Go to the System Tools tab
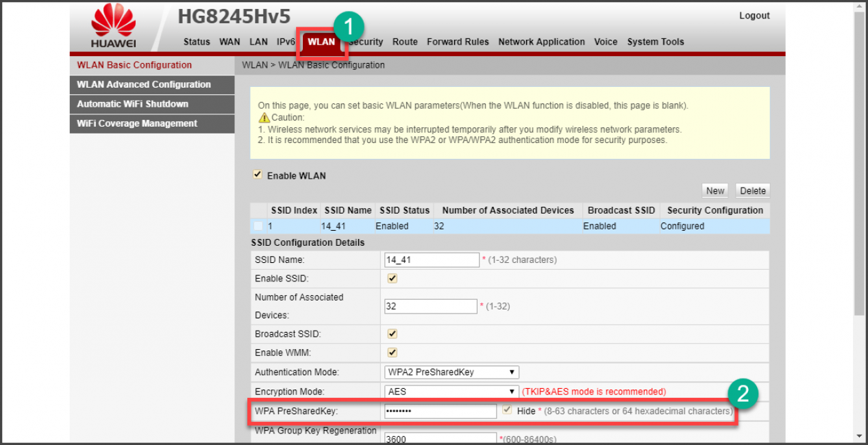868x445 pixels. [x=655, y=42]
